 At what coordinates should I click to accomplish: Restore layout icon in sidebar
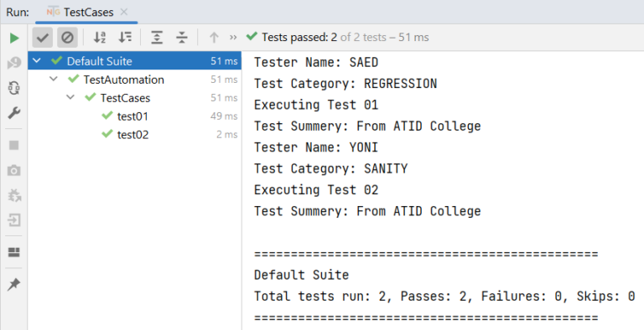(14, 252)
